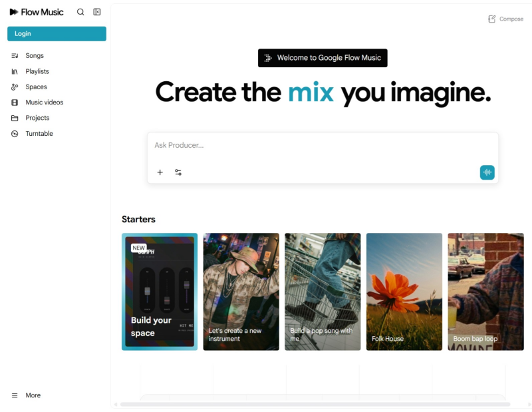
Task: Click the icon in the welcome banner
Action: tap(268, 58)
